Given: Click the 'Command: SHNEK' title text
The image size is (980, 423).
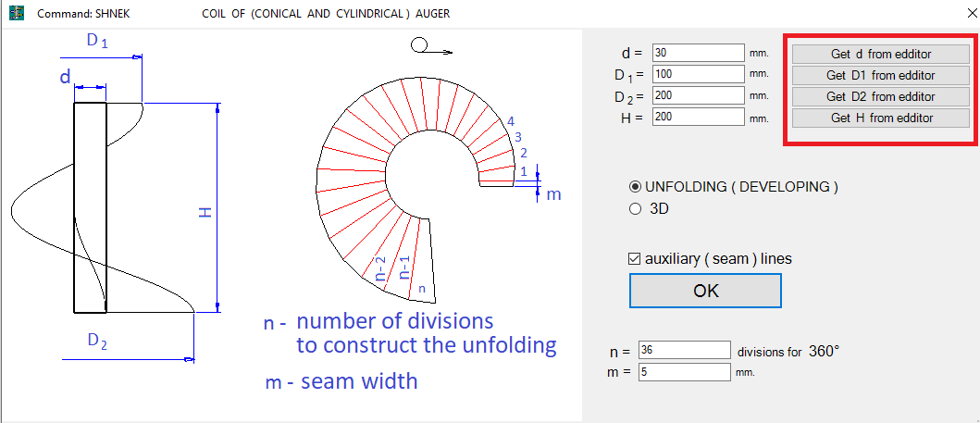Looking at the screenshot, I should (84, 13).
